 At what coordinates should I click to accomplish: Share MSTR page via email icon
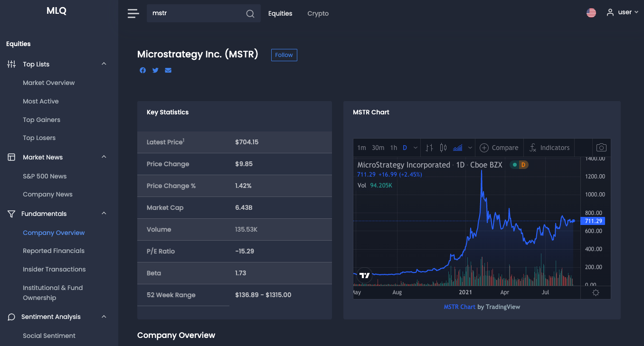[x=168, y=70]
